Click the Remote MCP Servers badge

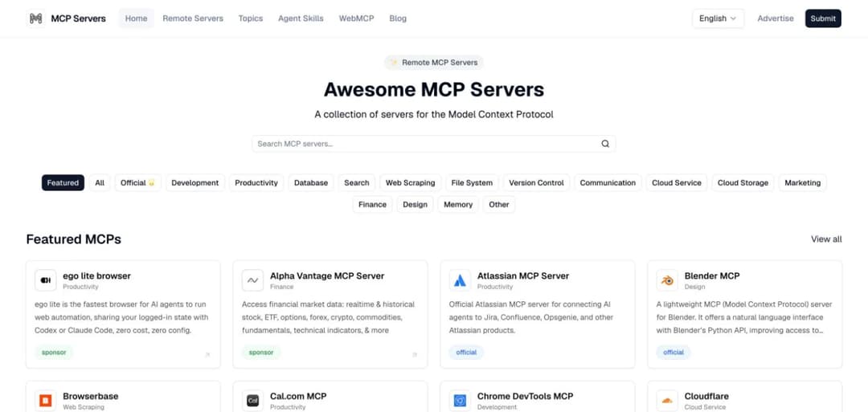click(434, 63)
